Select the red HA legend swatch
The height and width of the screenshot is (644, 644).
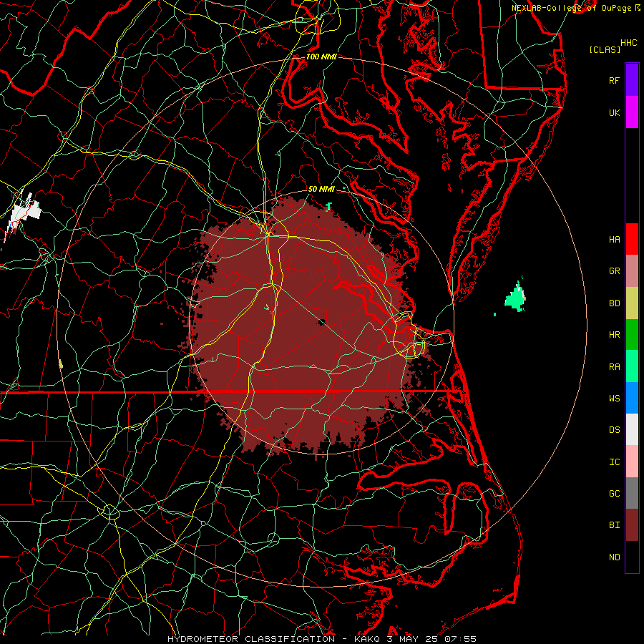pyautogui.click(x=632, y=239)
